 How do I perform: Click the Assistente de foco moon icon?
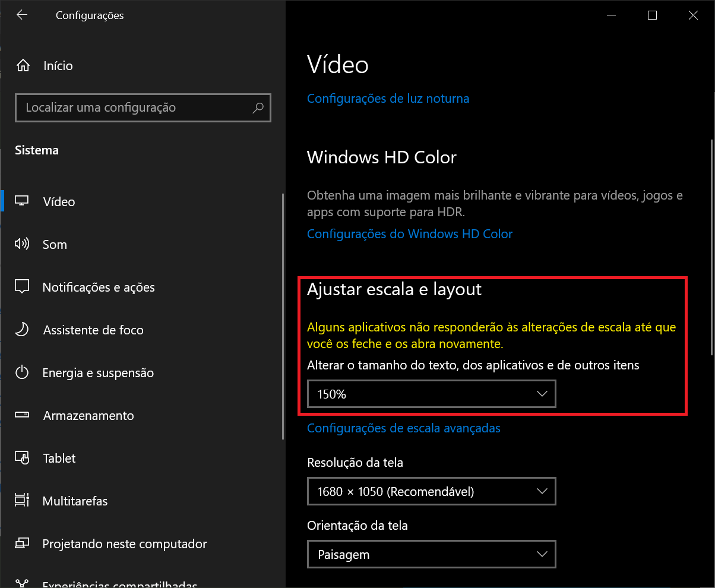pos(22,330)
